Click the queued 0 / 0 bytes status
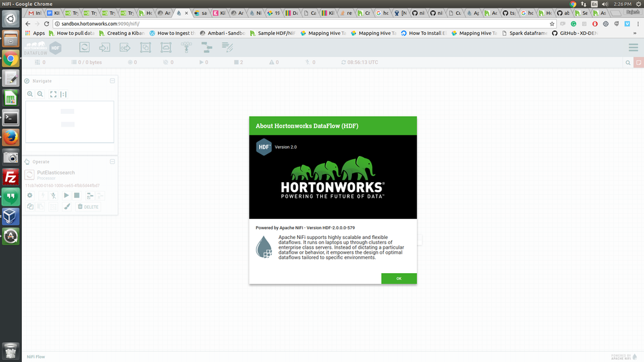Viewport: 644px width, 362px height. click(x=86, y=62)
